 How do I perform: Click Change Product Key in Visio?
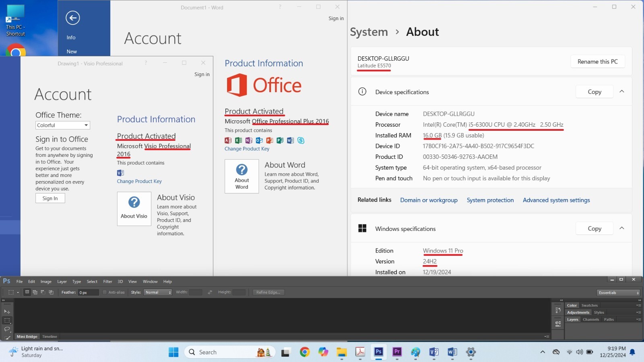point(139,181)
